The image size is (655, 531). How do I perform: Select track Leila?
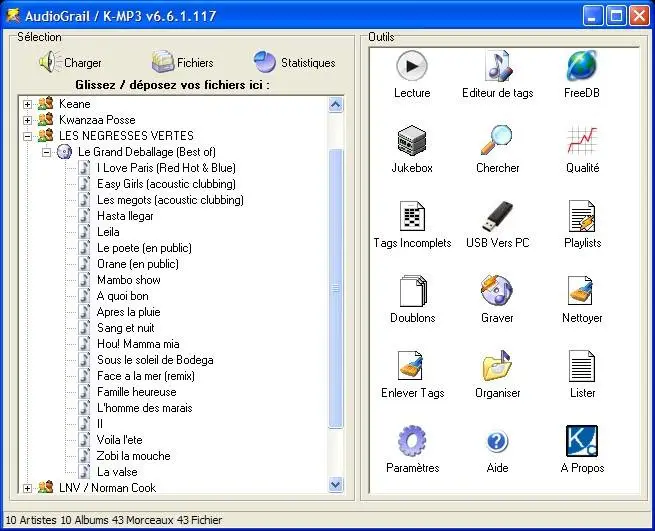pyautogui.click(x=108, y=232)
